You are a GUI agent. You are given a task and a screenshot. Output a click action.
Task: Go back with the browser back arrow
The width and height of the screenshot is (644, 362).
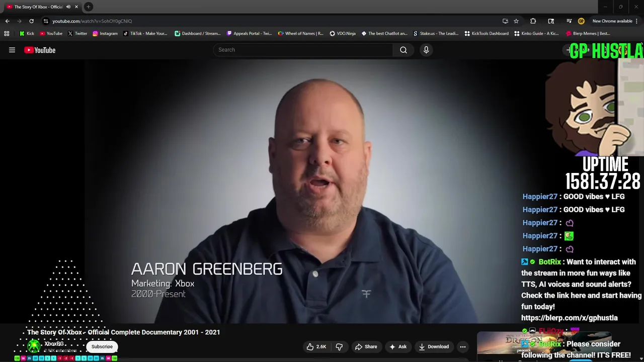coord(7,21)
